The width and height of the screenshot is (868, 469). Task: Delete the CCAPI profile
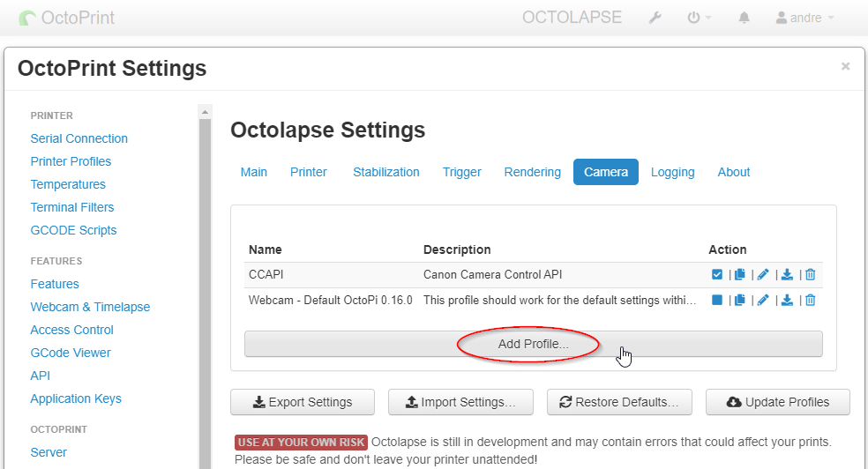[x=811, y=274]
